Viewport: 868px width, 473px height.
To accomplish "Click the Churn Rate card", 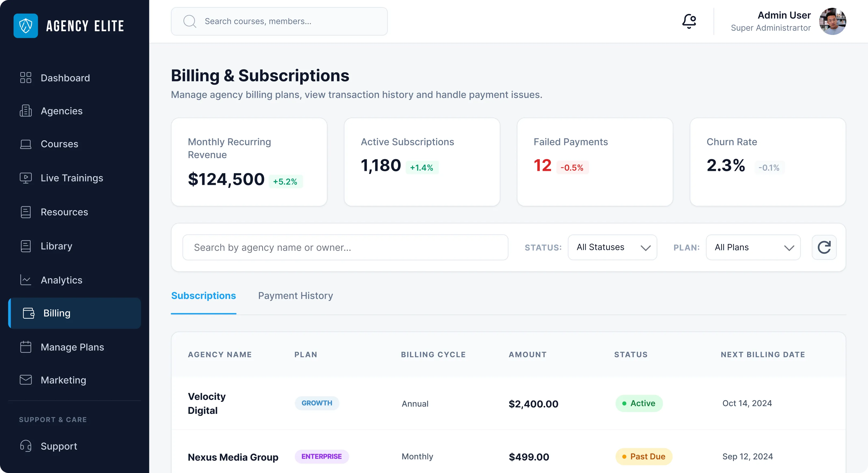I will [x=768, y=162].
